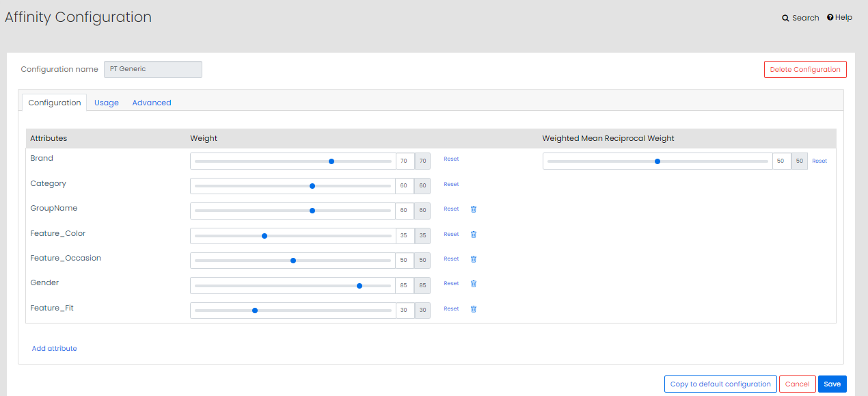
Task: Click the Category weight slider handle
Action: pos(312,186)
